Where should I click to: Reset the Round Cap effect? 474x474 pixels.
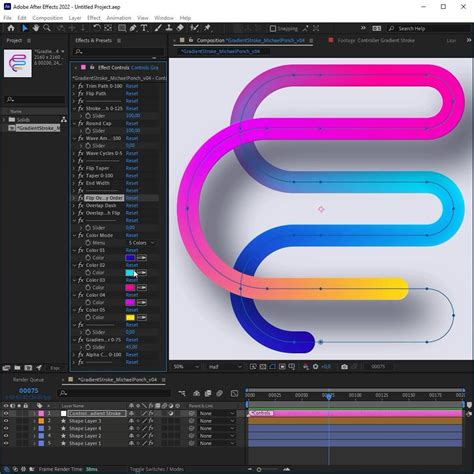coord(132,123)
